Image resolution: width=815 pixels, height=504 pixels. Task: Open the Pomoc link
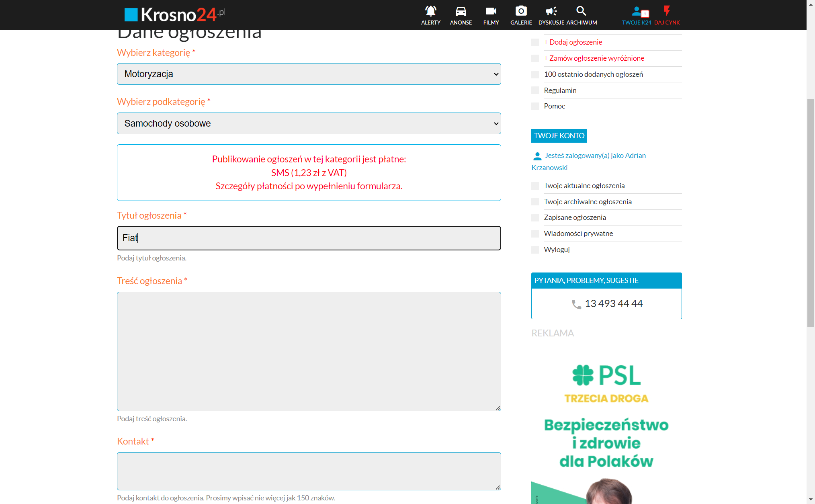(554, 106)
